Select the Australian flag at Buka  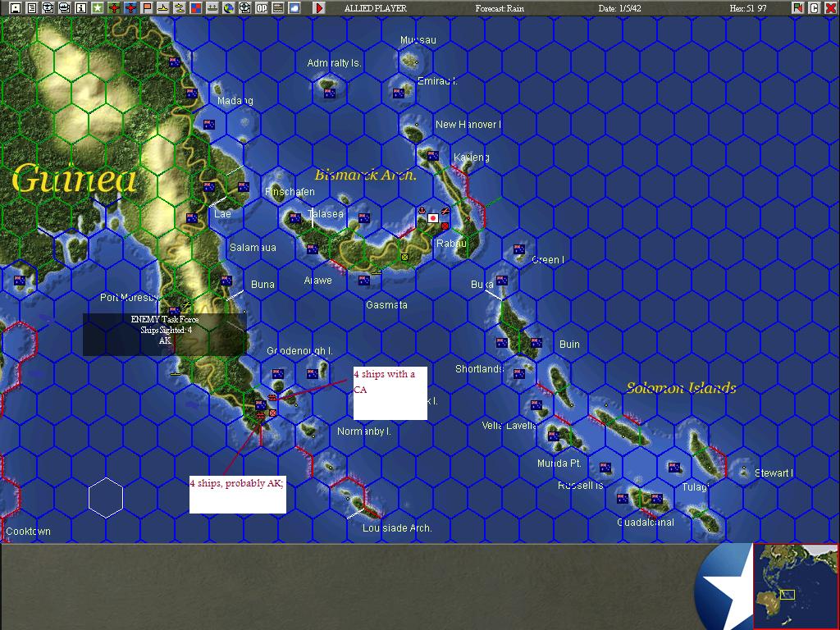point(502,281)
